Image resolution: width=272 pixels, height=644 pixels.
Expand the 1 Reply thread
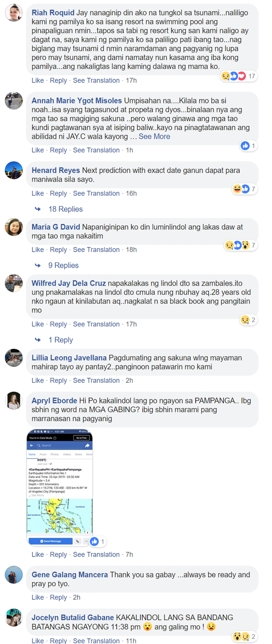point(61,340)
